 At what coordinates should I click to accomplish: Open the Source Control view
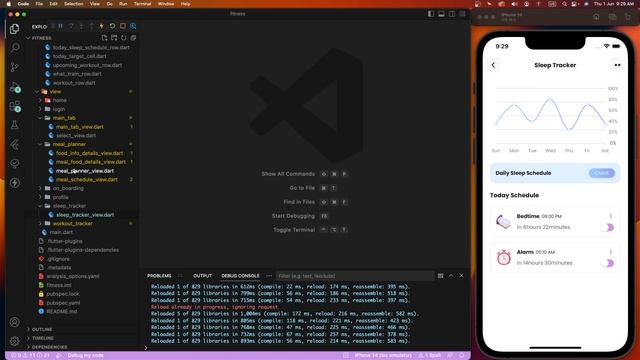pos(15,67)
